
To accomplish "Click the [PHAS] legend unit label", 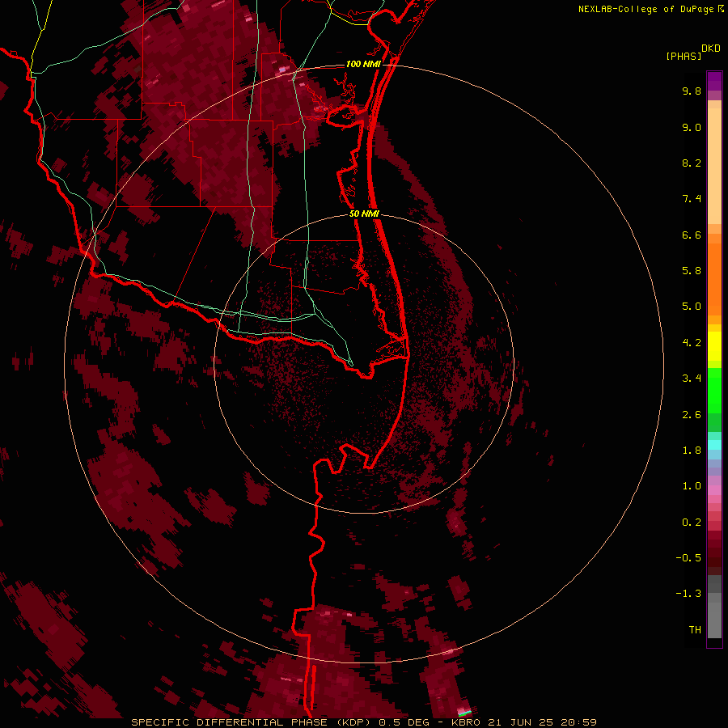I will coord(684,56).
